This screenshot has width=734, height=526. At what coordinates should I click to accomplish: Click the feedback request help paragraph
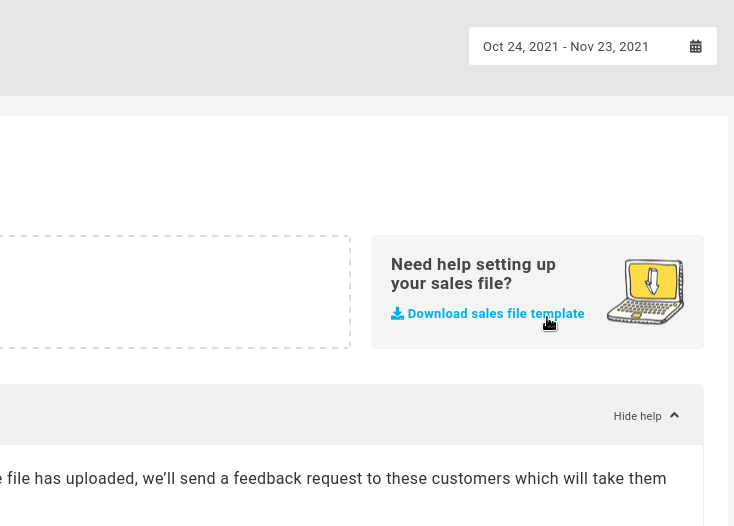pos(333,479)
